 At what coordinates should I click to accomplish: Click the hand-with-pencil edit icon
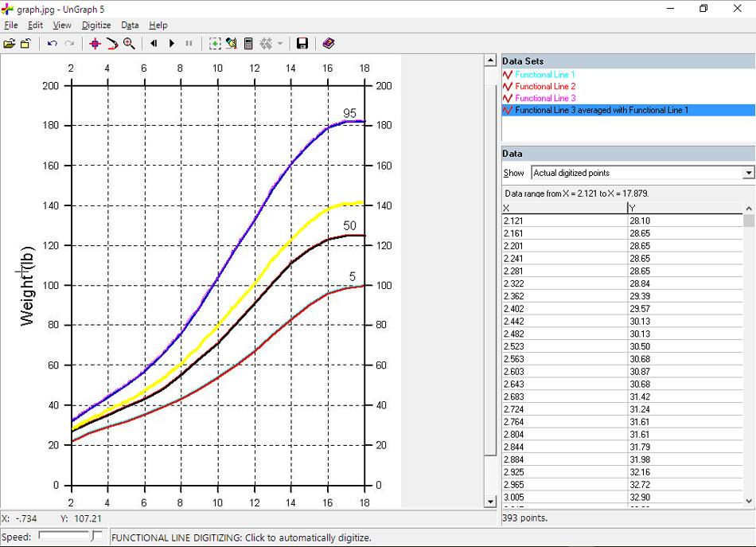232,44
